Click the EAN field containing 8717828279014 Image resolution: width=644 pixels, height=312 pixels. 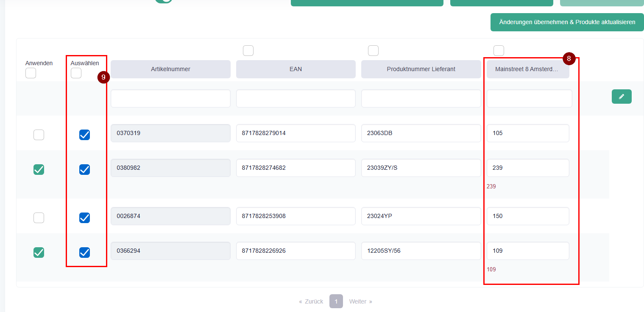click(x=296, y=133)
